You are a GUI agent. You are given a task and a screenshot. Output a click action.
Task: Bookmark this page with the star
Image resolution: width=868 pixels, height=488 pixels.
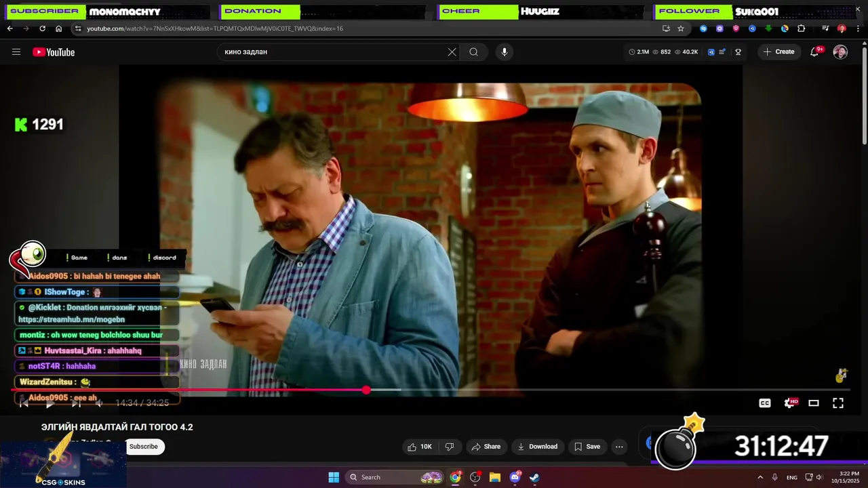[x=681, y=28]
